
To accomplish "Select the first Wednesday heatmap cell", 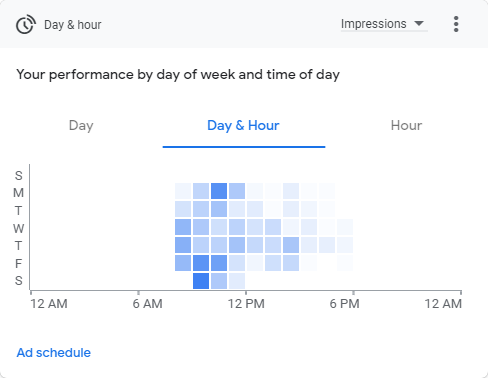I will (183, 227).
